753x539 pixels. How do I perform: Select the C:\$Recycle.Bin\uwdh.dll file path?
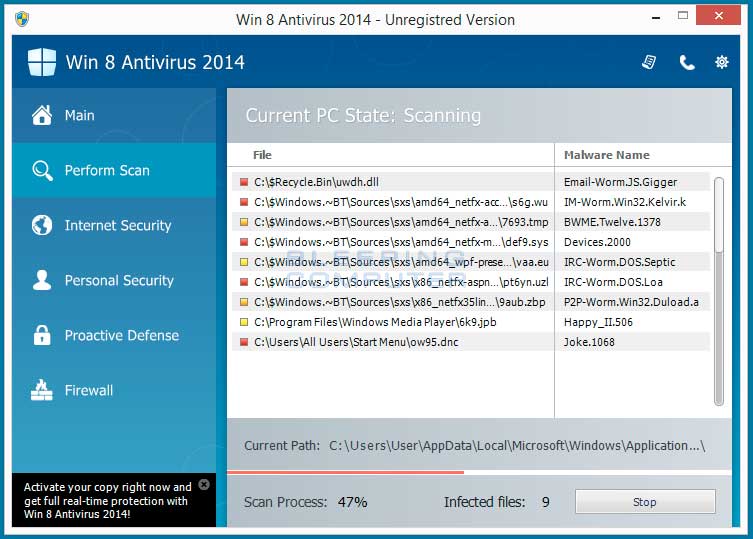[x=316, y=182]
